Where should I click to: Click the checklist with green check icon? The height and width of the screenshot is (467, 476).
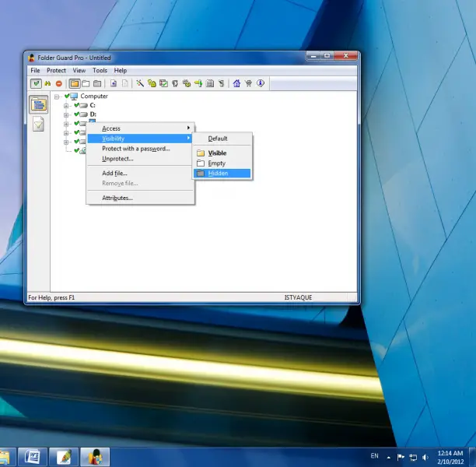(x=163, y=83)
